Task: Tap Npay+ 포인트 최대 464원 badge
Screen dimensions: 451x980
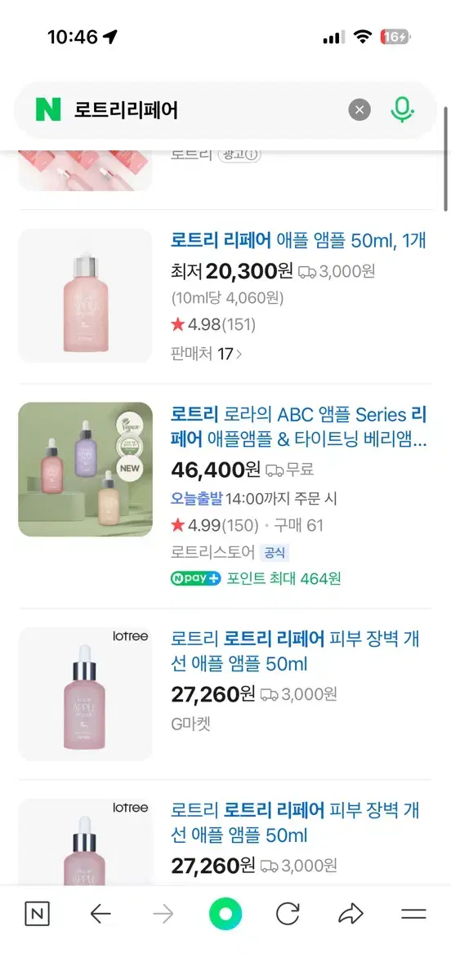Action: point(256,578)
